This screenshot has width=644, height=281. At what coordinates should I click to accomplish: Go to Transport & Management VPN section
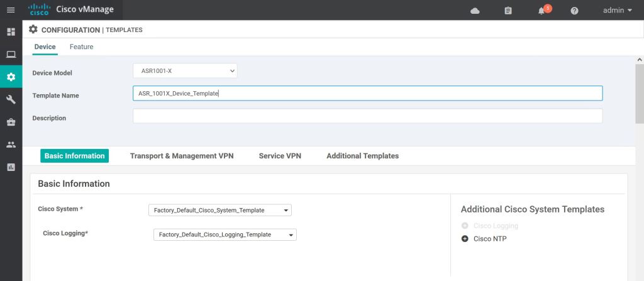coord(182,156)
